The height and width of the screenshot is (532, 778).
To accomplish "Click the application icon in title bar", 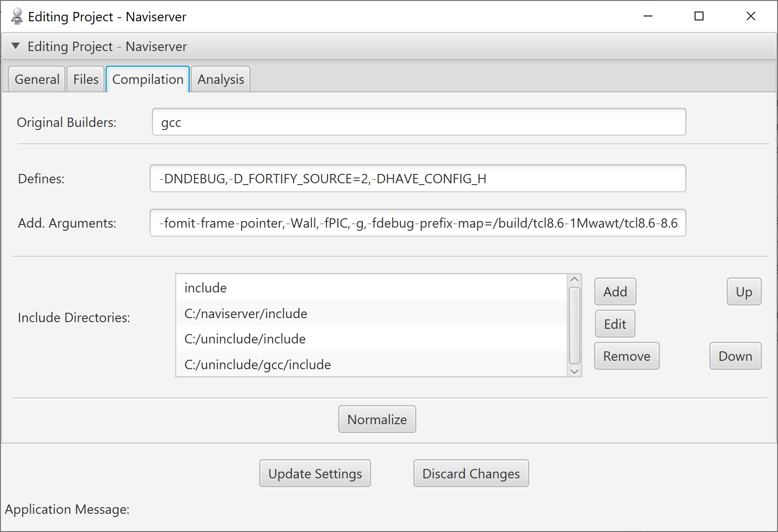I will [x=16, y=16].
